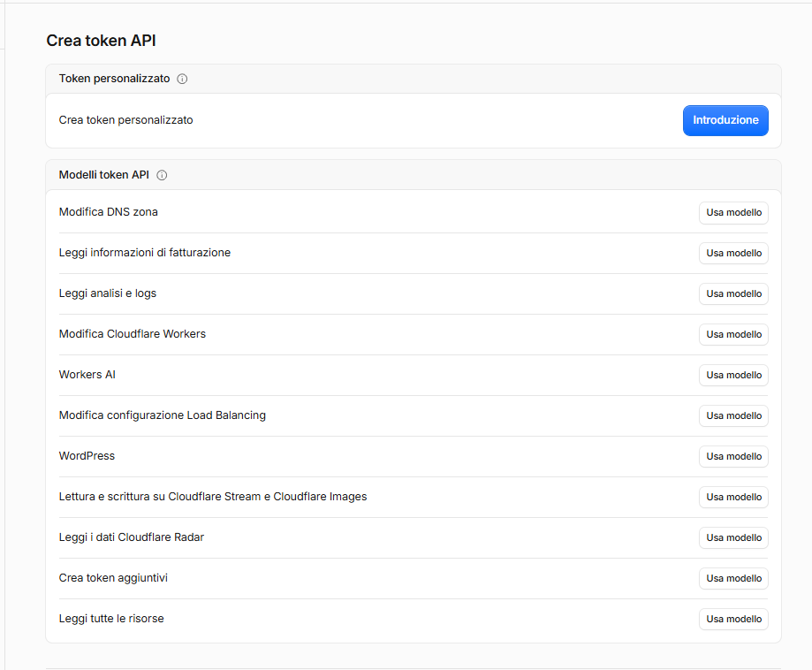The height and width of the screenshot is (670, 812).
Task: Click the 'Token personalizzato' section header
Action: coord(115,79)
